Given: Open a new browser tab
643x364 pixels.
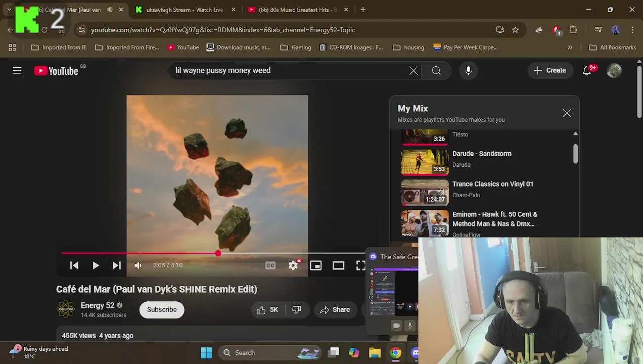Looking at the screenshot, I should pos(363,10).
